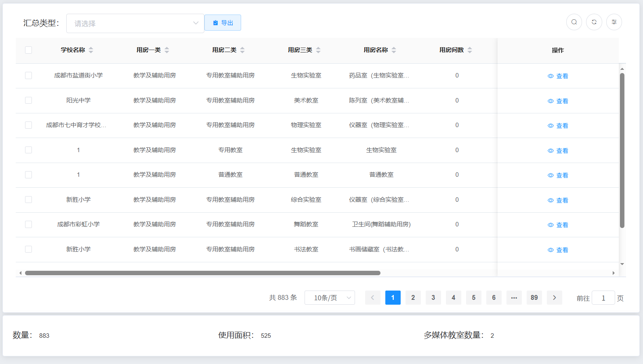The height and width of the screenshot is (364, 643).
Task: Sort by 用房间数 column arrows
Action: (x=470, y=50)
